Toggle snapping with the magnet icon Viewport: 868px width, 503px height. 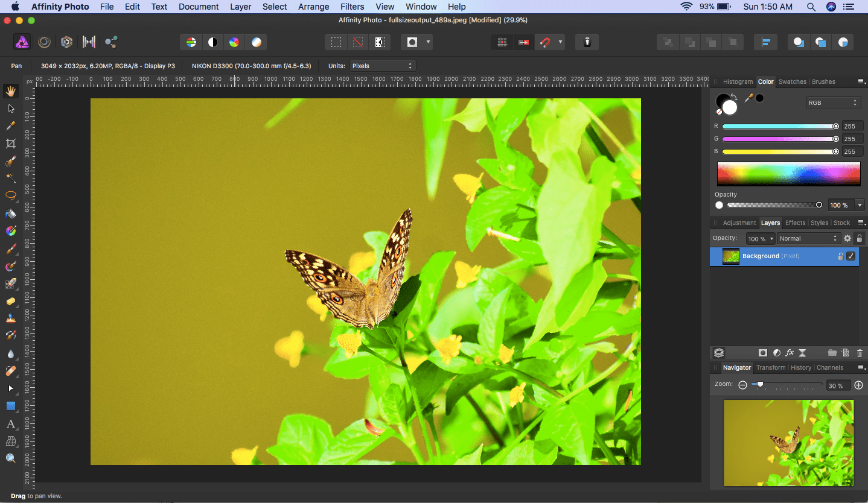544,42
